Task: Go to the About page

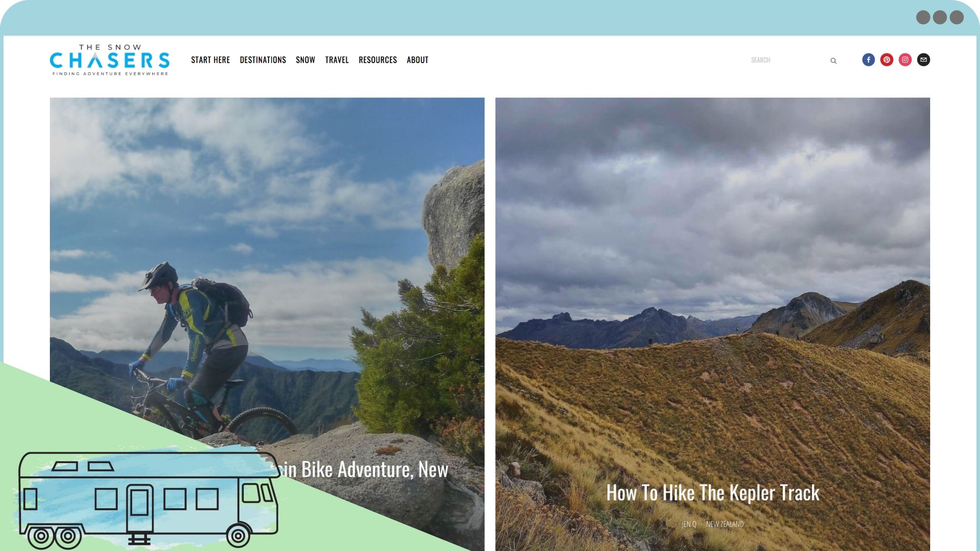Action: tap(417, 60)
